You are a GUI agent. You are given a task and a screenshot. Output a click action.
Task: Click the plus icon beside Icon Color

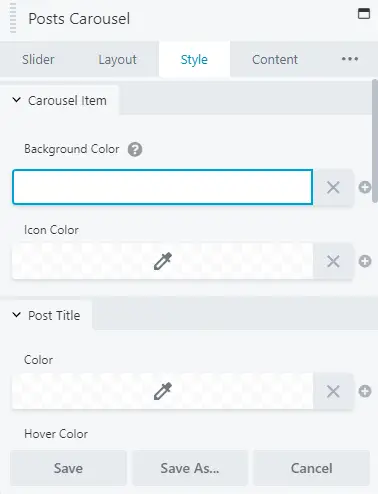365,261
